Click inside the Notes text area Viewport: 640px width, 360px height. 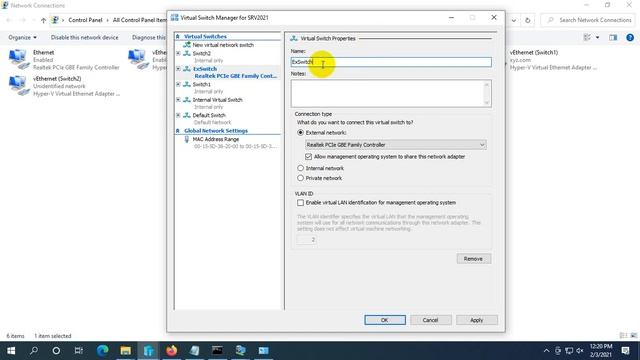(387, 93)
